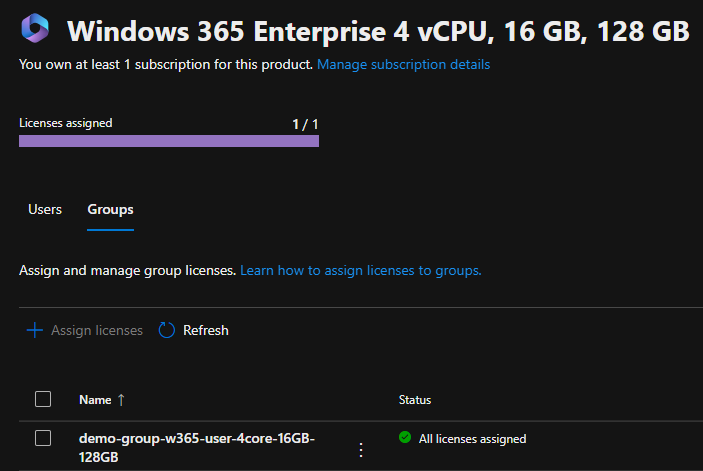
Task: Click the Refresh button text
Action: click(205, 330)
